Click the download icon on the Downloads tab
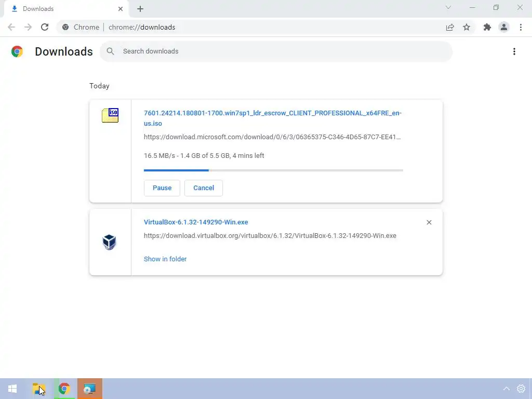The image size is (532, 399). coord(15,9)
